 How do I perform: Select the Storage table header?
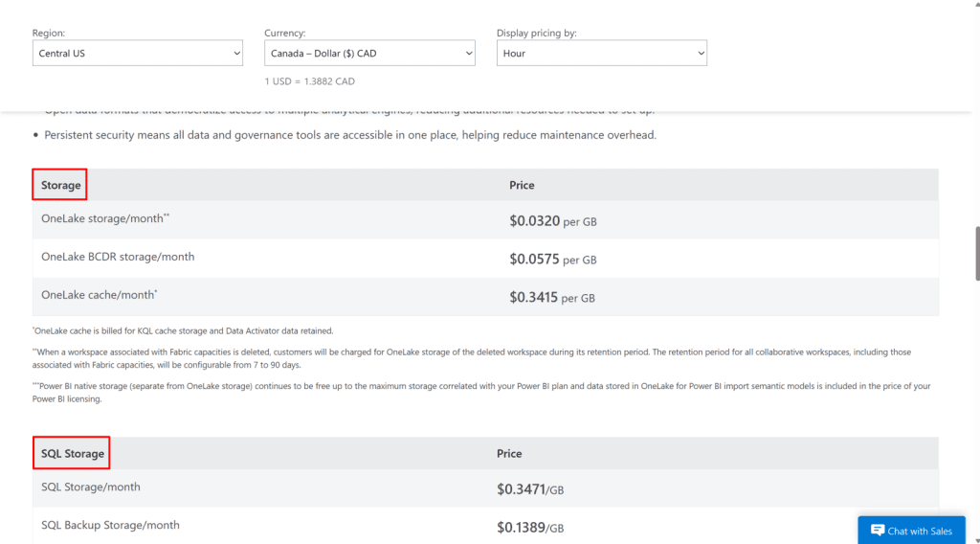[60, 185]
